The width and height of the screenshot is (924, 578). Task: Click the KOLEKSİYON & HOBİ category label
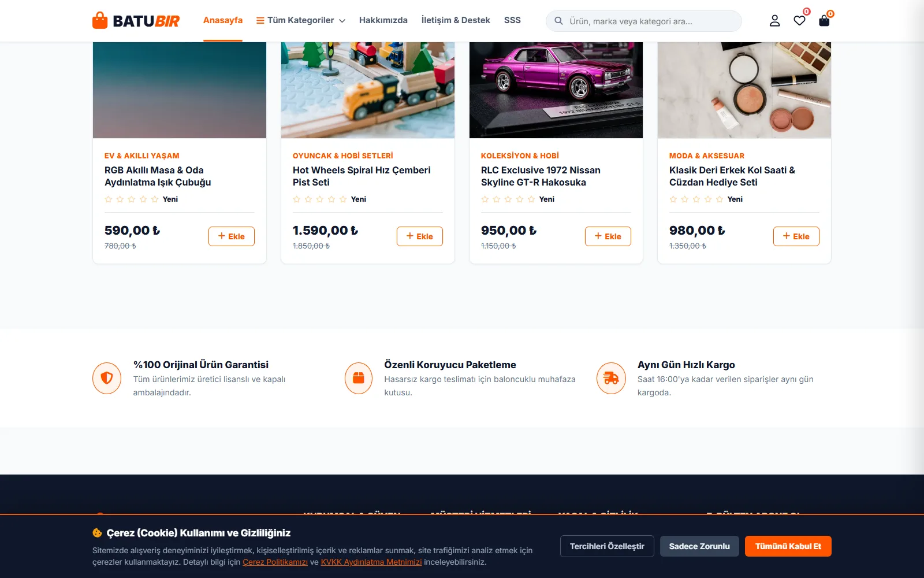pos(520,156)
